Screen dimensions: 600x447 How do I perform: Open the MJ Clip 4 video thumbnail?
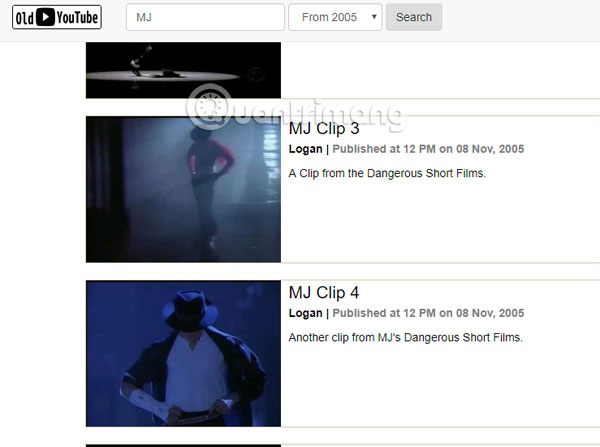tap(183, 354)
